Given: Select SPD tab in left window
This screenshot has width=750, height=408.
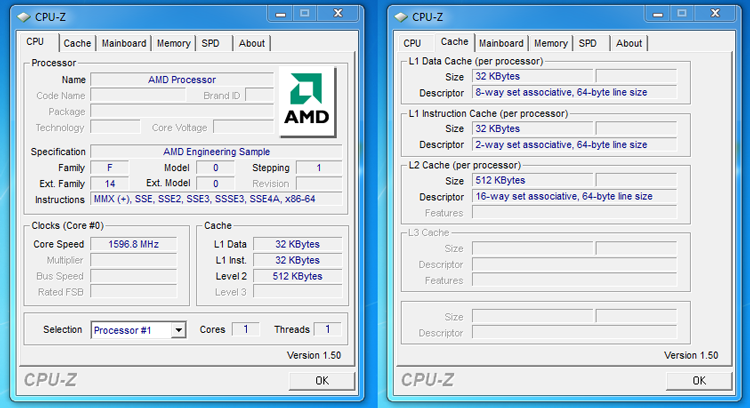Looking at the screenshot, I should [210, 43].
